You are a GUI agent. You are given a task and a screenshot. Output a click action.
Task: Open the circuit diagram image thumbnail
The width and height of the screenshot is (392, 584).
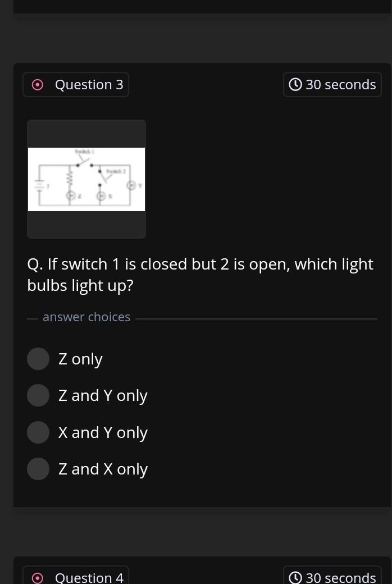(x=86, y=179)
